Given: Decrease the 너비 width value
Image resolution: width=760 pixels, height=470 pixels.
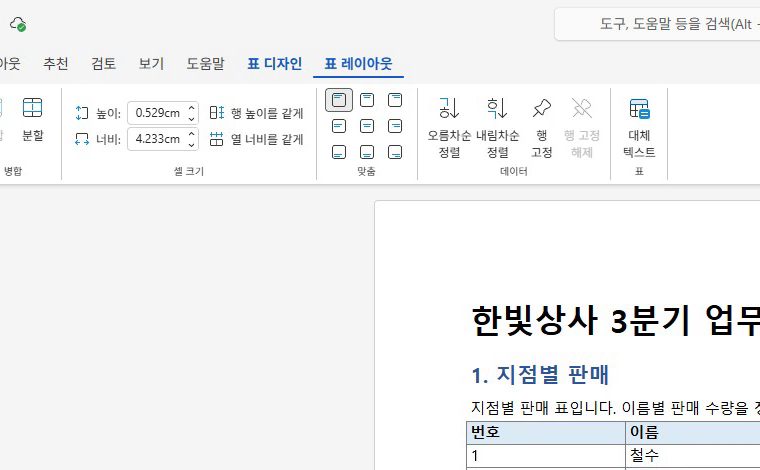Looking at the screenshot, I should (192, 144).
